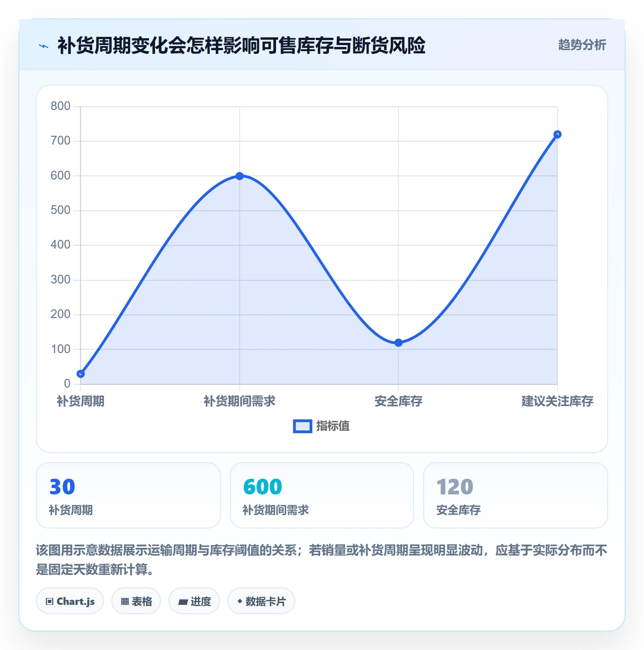Click the Chart.js tag chip
644x650 pixels.
click(70, 601)
